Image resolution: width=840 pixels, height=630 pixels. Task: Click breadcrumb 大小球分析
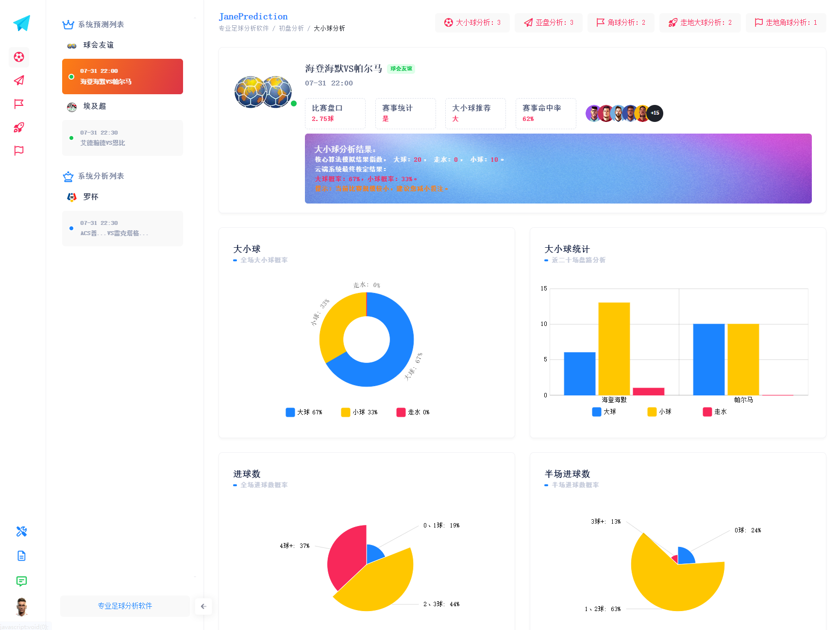329,28
